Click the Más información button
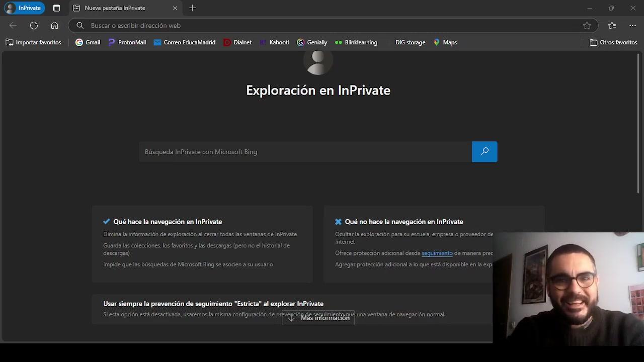Screen dimensions: 644x362 click(318, 318)
